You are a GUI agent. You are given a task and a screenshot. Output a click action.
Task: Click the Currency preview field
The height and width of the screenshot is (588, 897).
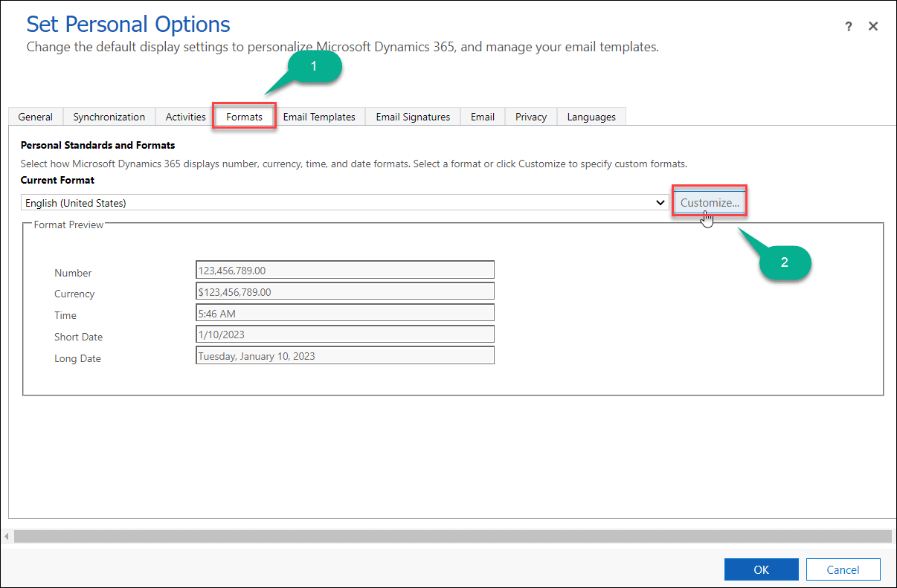click(x=344, y=291)
